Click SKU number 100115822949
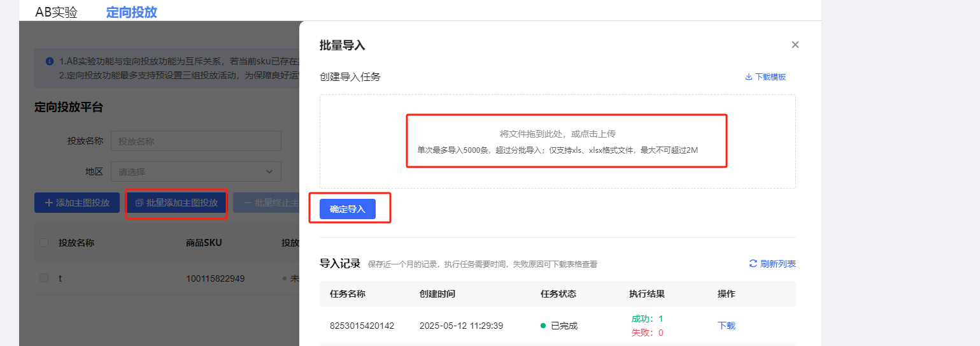Image resolution: width=980 pixels, height=346 pixels. 215,278
